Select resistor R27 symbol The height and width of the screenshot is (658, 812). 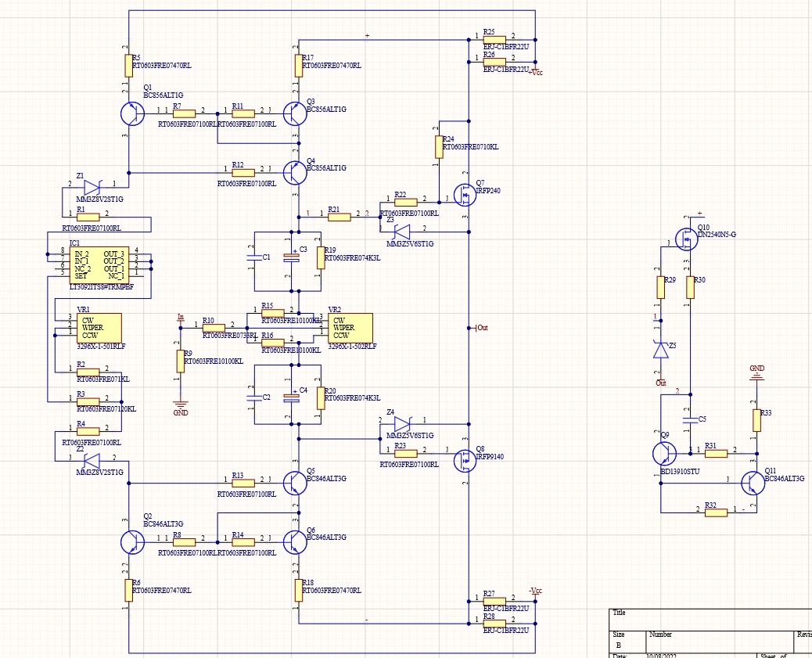(x=494, y=602)
